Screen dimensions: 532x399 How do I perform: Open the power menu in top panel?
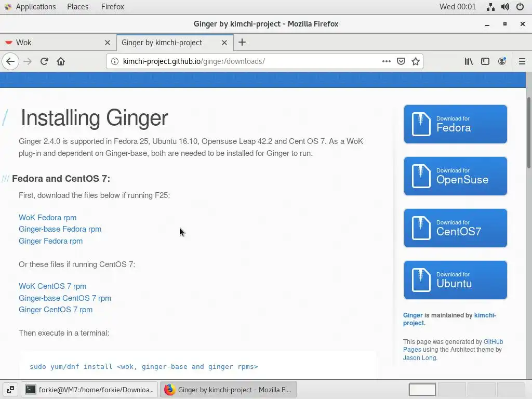click(x=520, y=7)
